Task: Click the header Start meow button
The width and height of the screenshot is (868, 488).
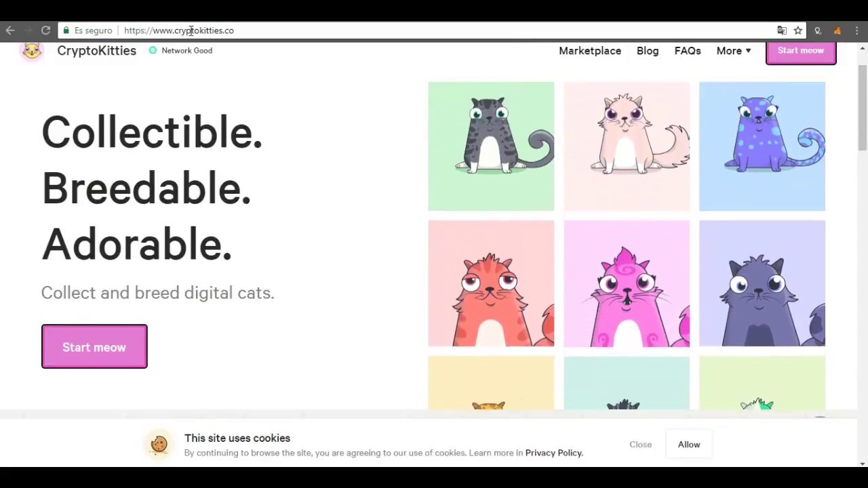Action: [801, 52]
